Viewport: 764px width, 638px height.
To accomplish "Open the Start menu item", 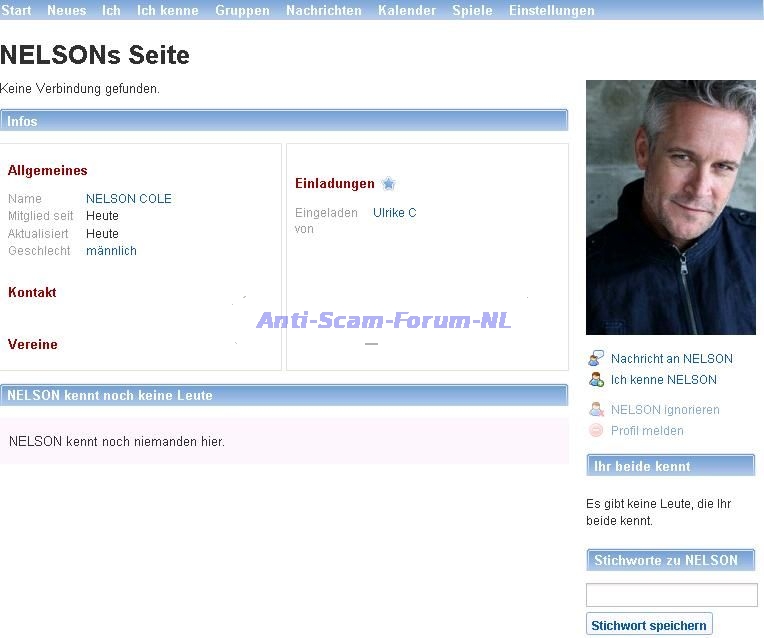I will (x=16, y=10).
